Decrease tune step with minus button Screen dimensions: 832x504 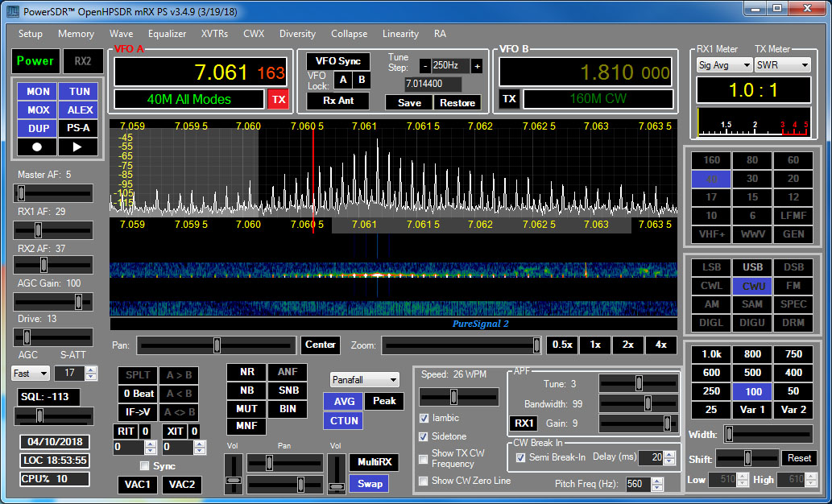click(x=425, y=66)
